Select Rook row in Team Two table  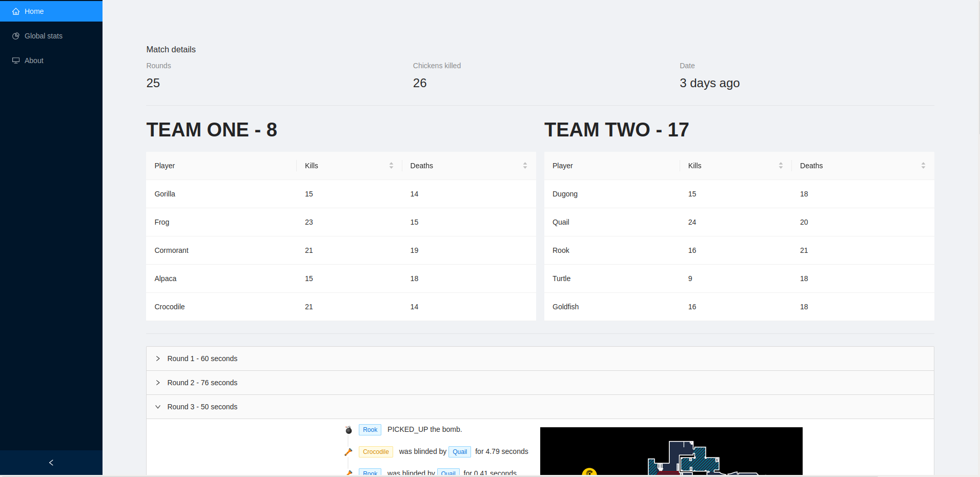click(739, 250)
